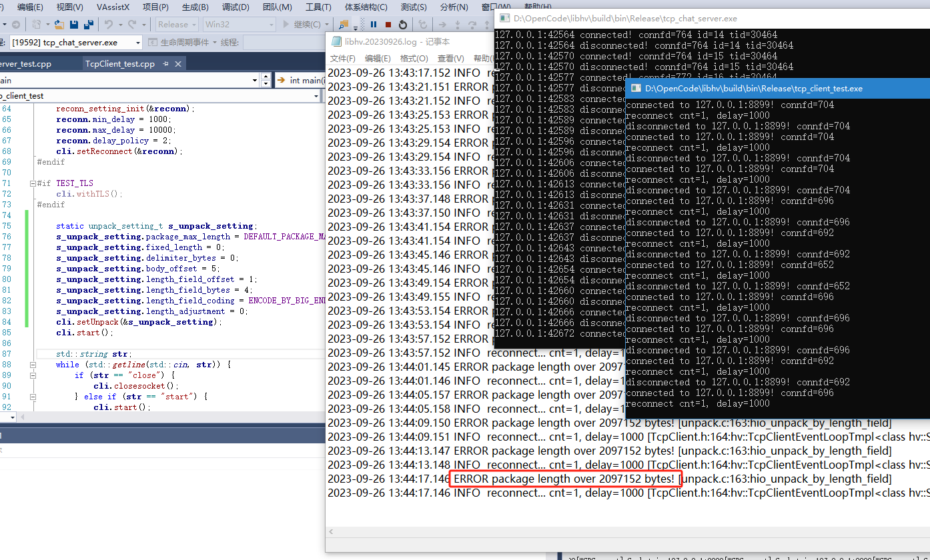Click the Break All (pause) debug icon
The width and height of the screenshot is (930, 560).
[374, 25]
